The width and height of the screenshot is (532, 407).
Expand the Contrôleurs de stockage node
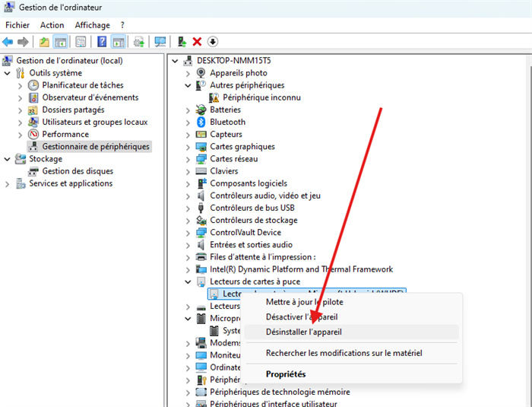(x=188, y=221)
